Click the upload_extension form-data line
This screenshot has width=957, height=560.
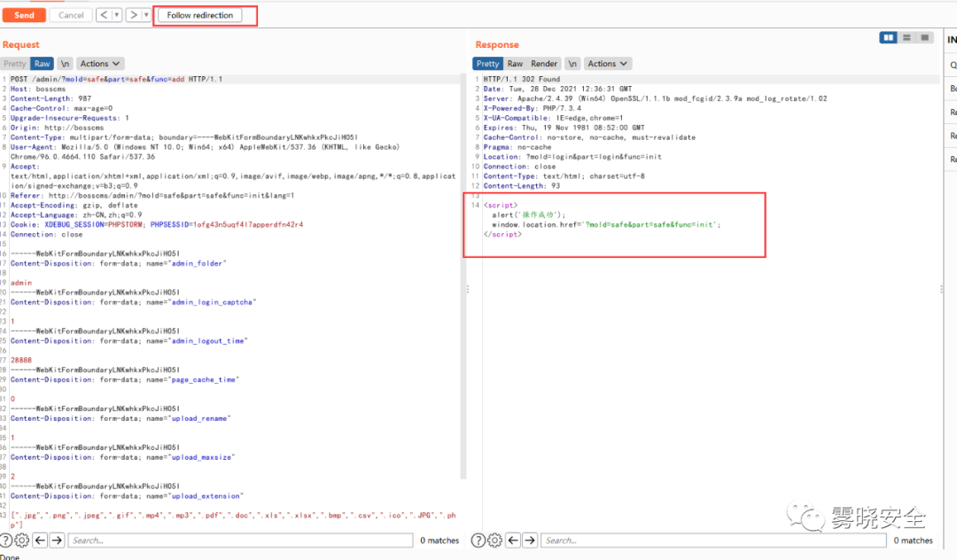[127, 496]
